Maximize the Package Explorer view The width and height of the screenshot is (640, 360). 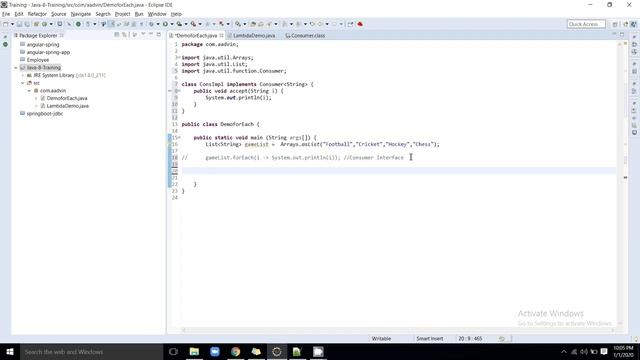point(159,35)
